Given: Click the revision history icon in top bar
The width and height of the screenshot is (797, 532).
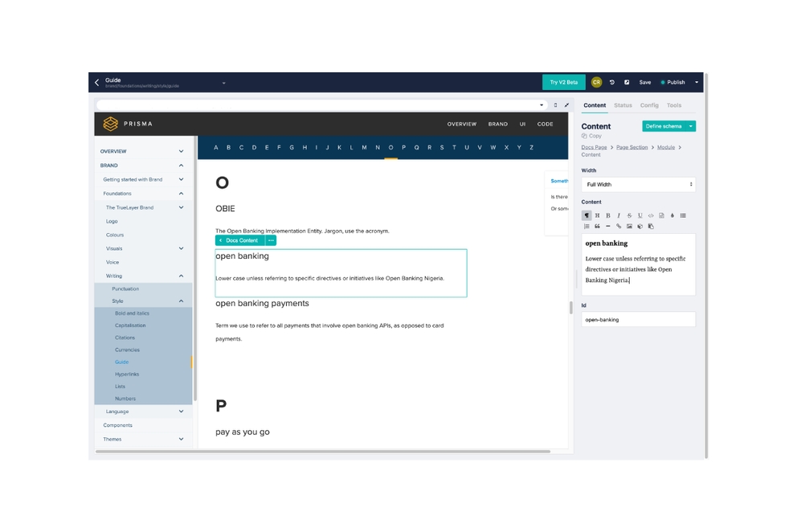Looking at the screenshot, I should [x=612, y=82].
